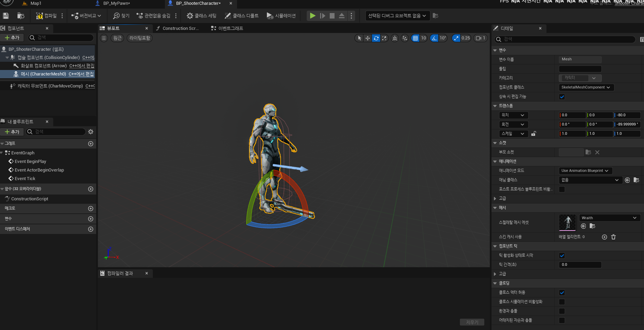The height and width of the screenshot is (330, 644).
Task: Toggle 틱 활성화 상태로 시작 checkbox
Action: pos(562,256)
